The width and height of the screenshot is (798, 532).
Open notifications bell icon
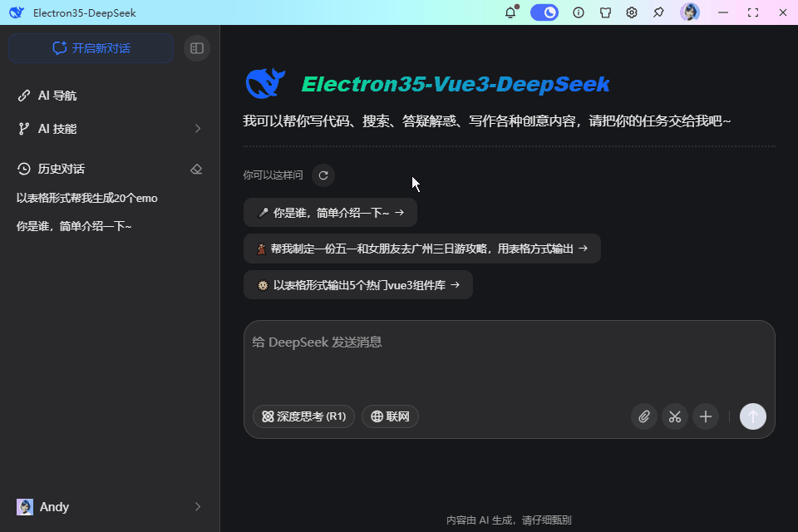(x=511, y=12)
